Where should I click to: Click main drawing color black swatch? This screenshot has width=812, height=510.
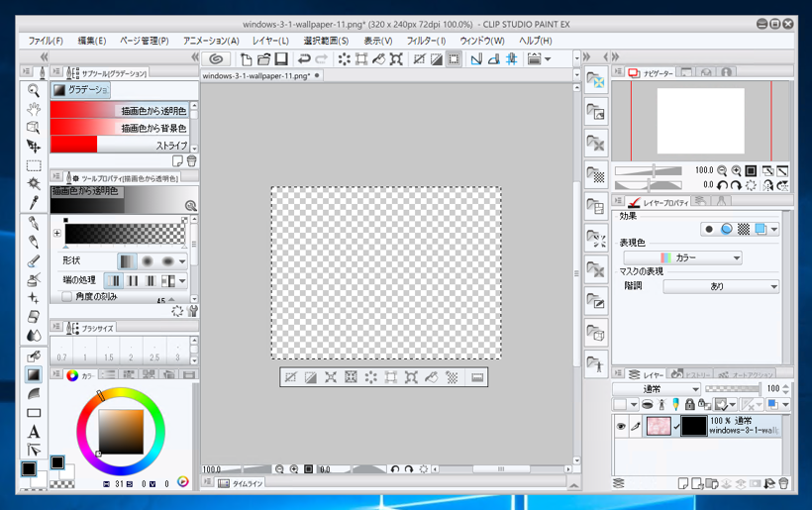click(29, 468)
